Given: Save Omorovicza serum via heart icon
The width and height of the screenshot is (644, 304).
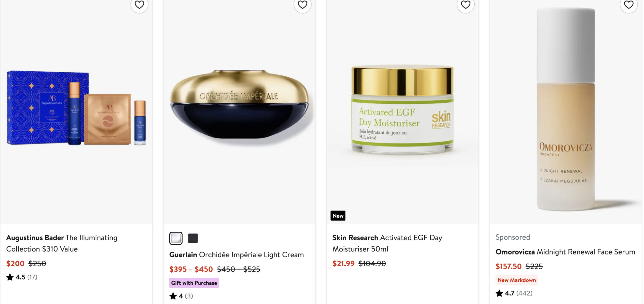Looking at the screenshot, I should 629,5.
